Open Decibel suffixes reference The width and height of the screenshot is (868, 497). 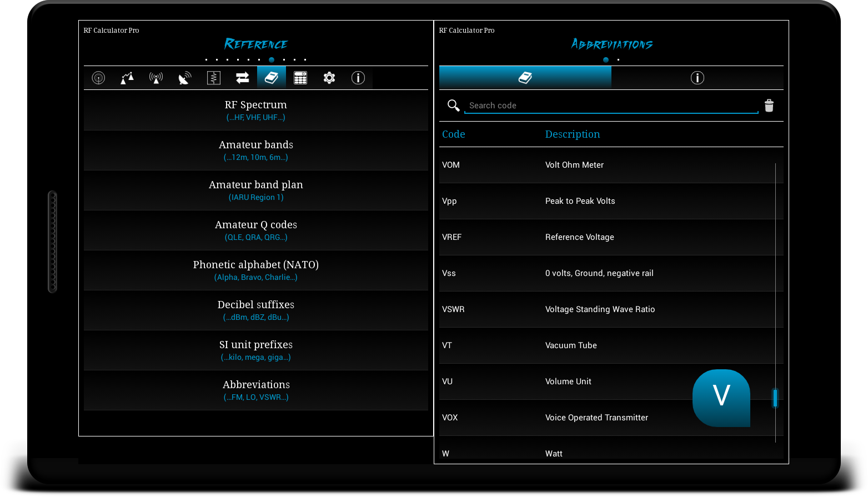pyautogui.click(x=256, y=310)
